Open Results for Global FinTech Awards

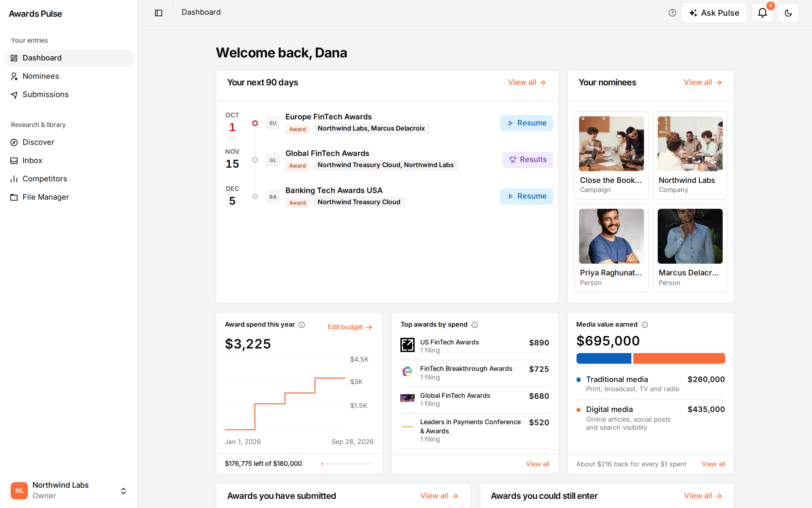coord(528,160)
